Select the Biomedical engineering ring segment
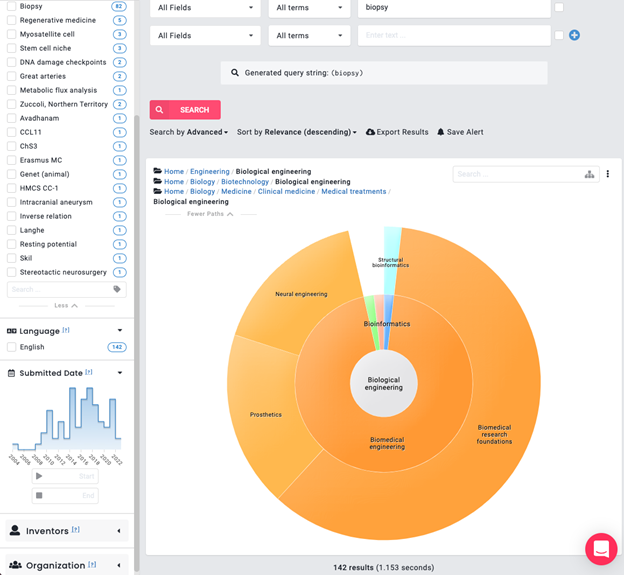624x575 pixels. pos(387,443)
